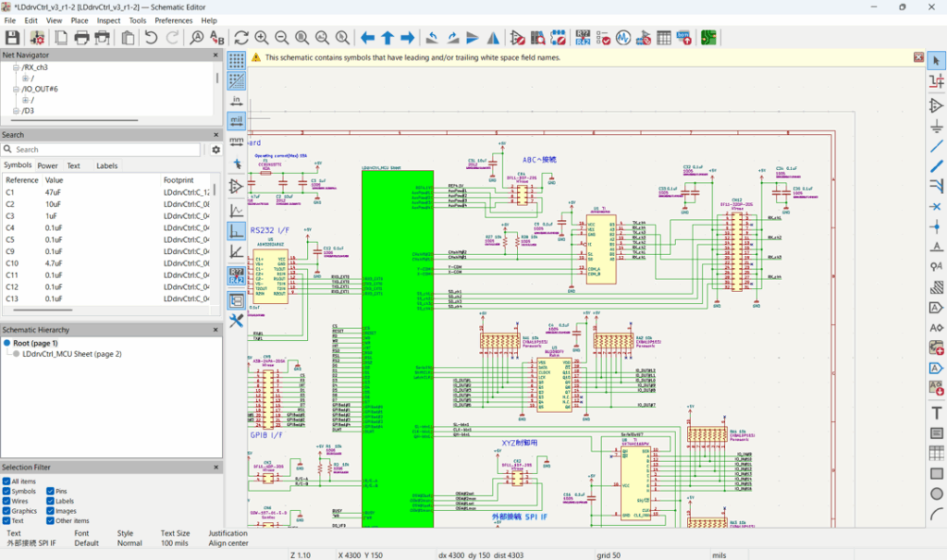Click the Undo arrow icon
Image resolution: width=947 pixels, height=560 pixels.
[x=151, y=37]
